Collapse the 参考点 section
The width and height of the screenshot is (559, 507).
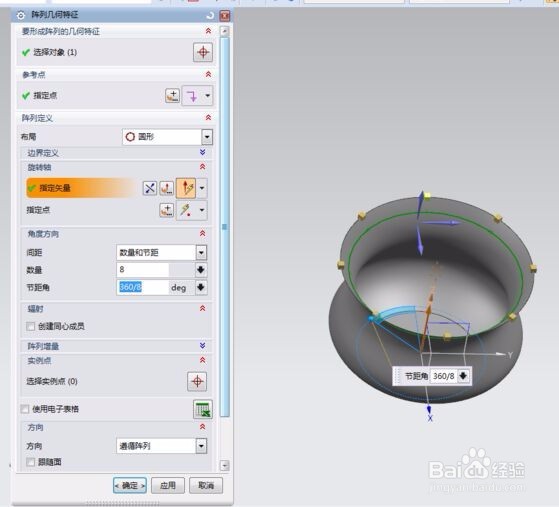209,75
